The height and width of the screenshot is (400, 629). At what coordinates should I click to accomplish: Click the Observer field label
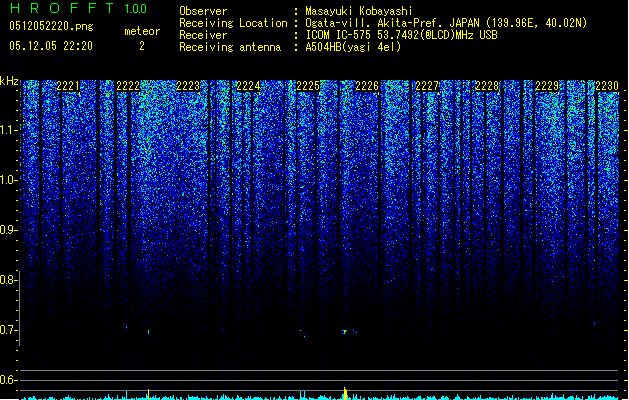tap(203, 11)
